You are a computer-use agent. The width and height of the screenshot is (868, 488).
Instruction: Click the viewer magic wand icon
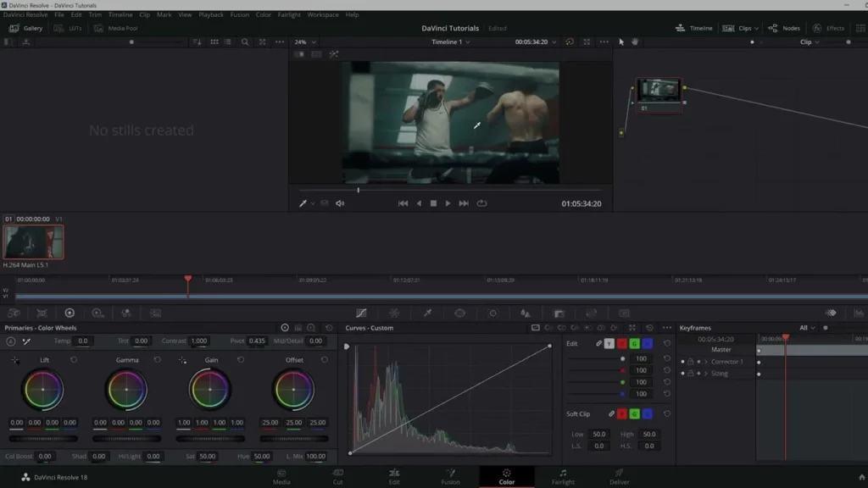[334, 54]
